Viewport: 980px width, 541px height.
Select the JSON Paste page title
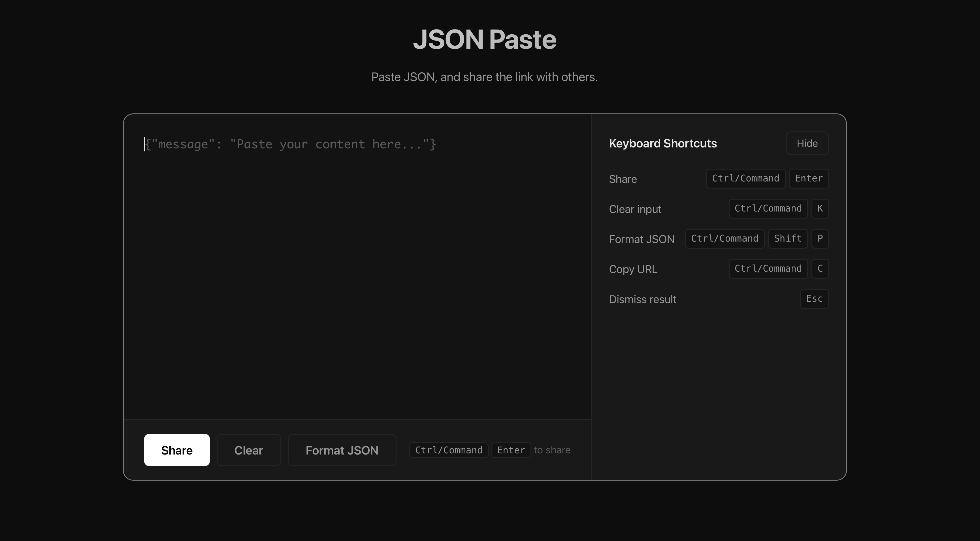(x=485, y=39)
